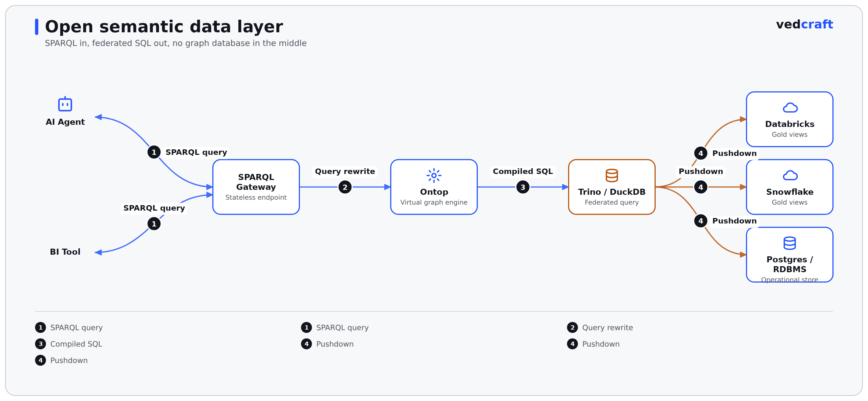Select the 'Operational store' subtitle
This screenshot has height=401, width=868.
(789, 280)
